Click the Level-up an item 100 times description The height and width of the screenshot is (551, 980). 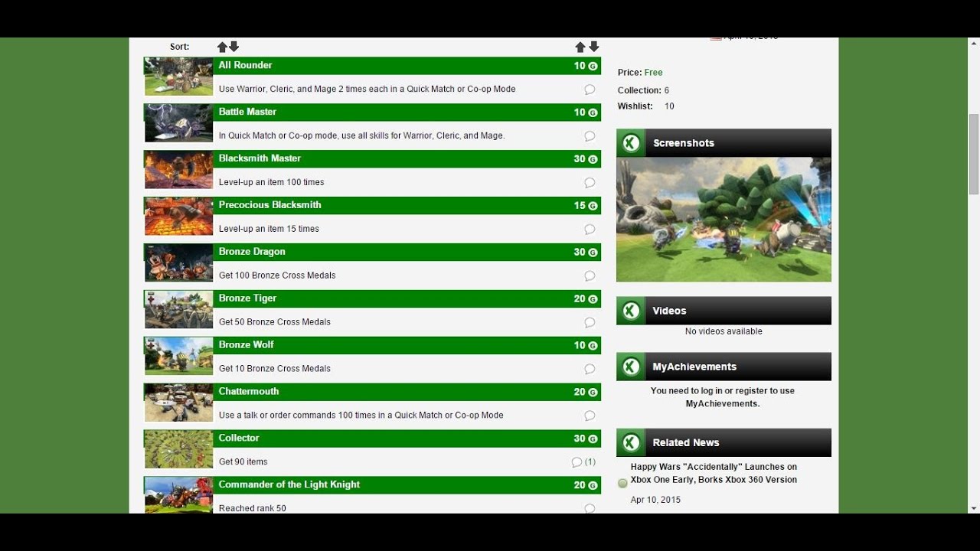[x=271, y=183]
